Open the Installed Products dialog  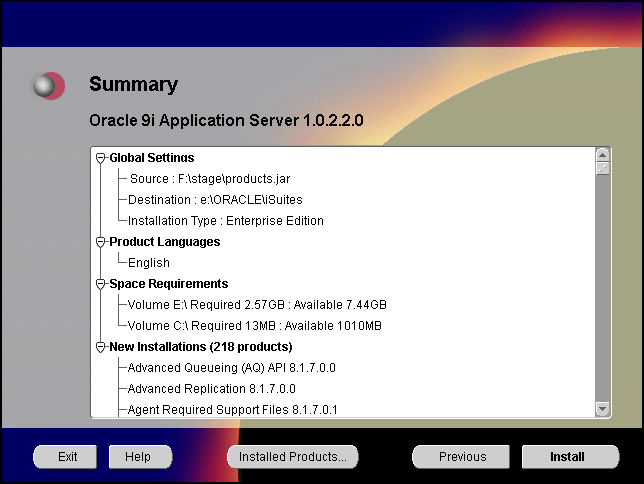pos(292,456)
